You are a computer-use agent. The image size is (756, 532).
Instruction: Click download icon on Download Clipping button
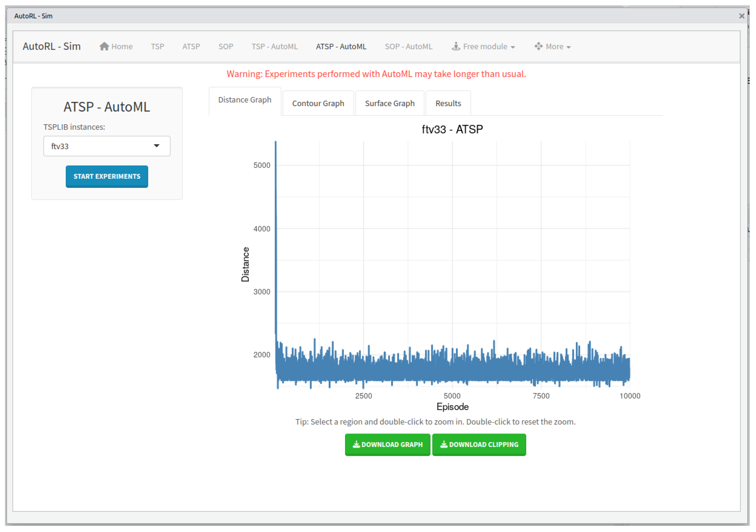(x=444, y=444)
